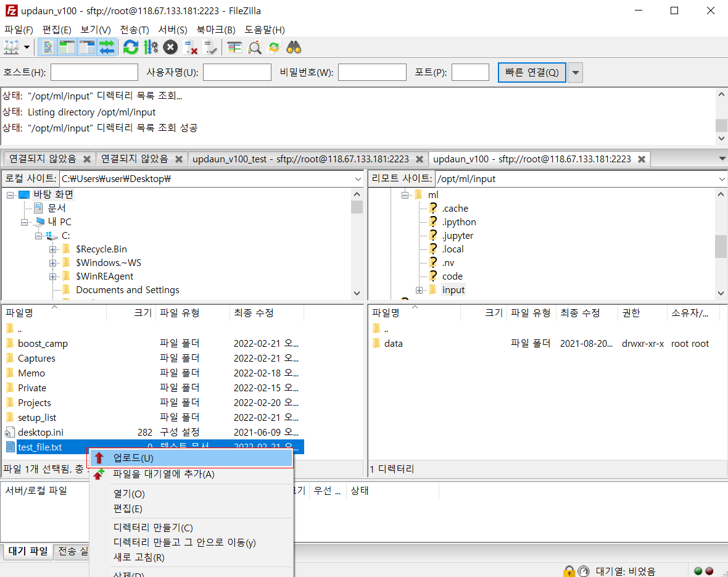This screenshot has width=728, height=577.
Task: Open the Site Manager dropdown arrow
Action: (27, 48)
